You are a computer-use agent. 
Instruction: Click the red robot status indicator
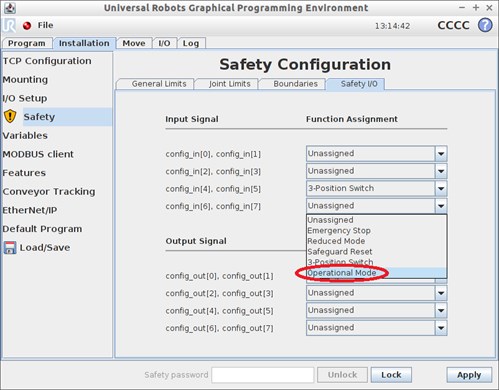coord(27,25)
